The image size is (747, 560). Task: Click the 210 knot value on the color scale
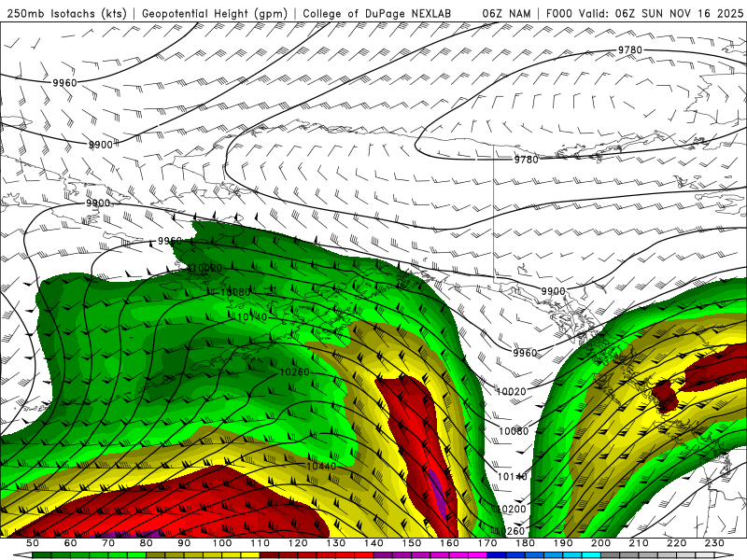point(639,543)
